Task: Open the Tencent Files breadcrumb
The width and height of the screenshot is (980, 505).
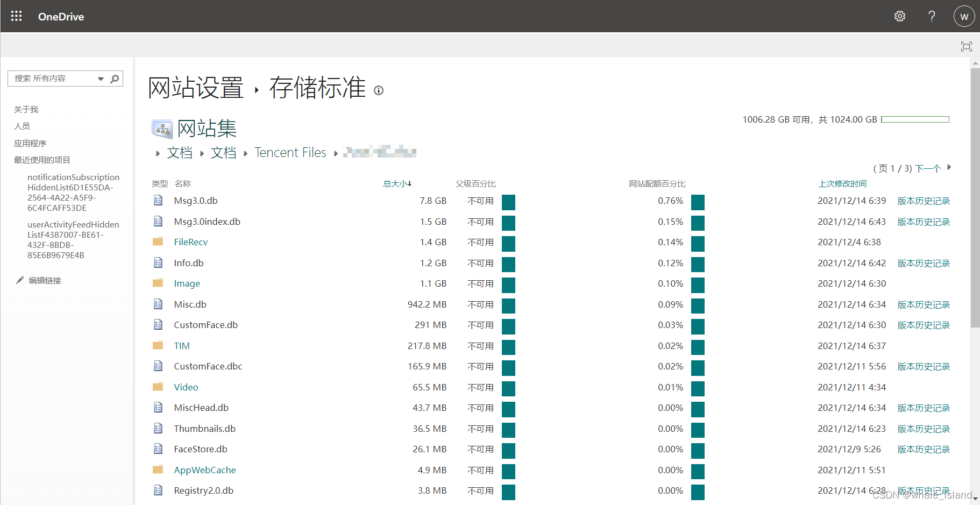Action: 290,153
